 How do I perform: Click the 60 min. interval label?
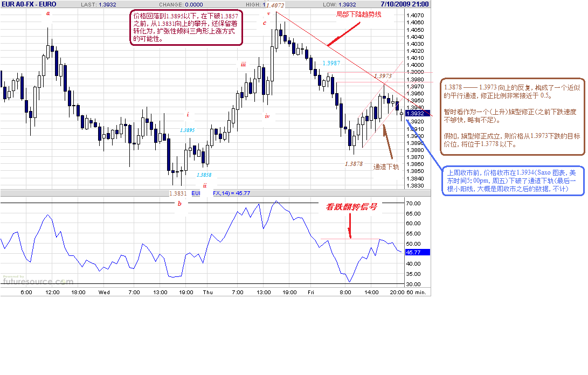(417, 293)
